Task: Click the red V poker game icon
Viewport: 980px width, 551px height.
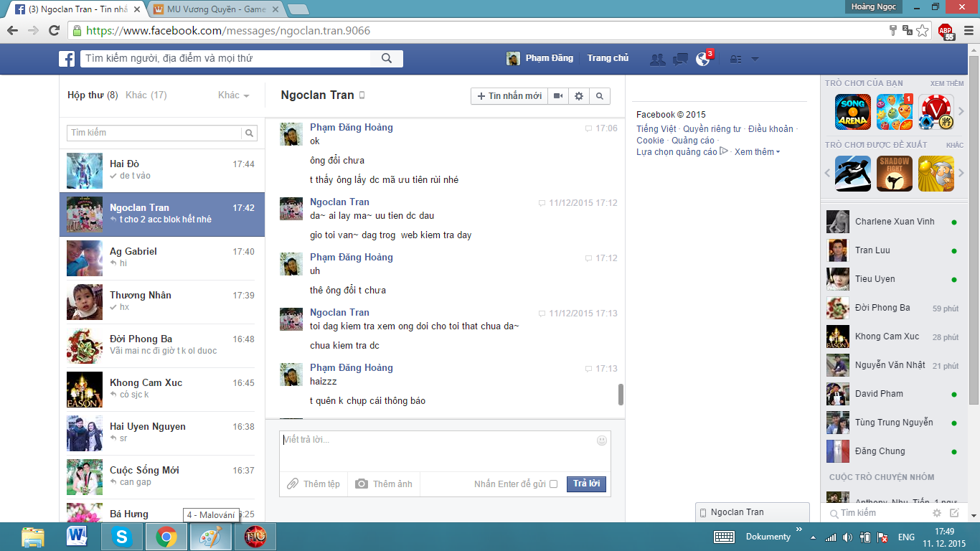Action: (936, 112)
